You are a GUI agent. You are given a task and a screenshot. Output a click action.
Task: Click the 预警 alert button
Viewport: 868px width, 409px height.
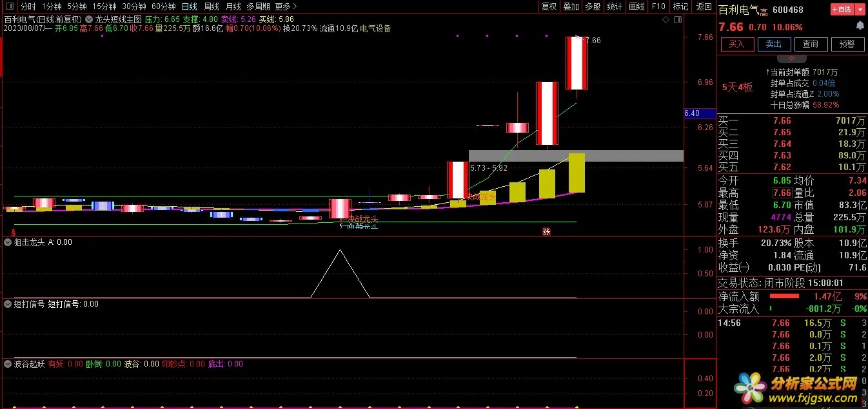(x=847, y=44)
